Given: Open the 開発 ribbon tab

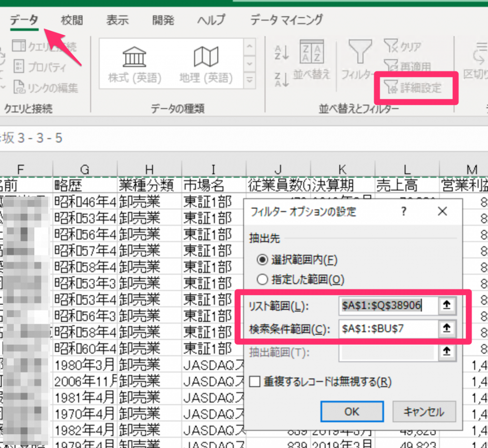Looking at the screenshot, I should click(x=163, y=20).
